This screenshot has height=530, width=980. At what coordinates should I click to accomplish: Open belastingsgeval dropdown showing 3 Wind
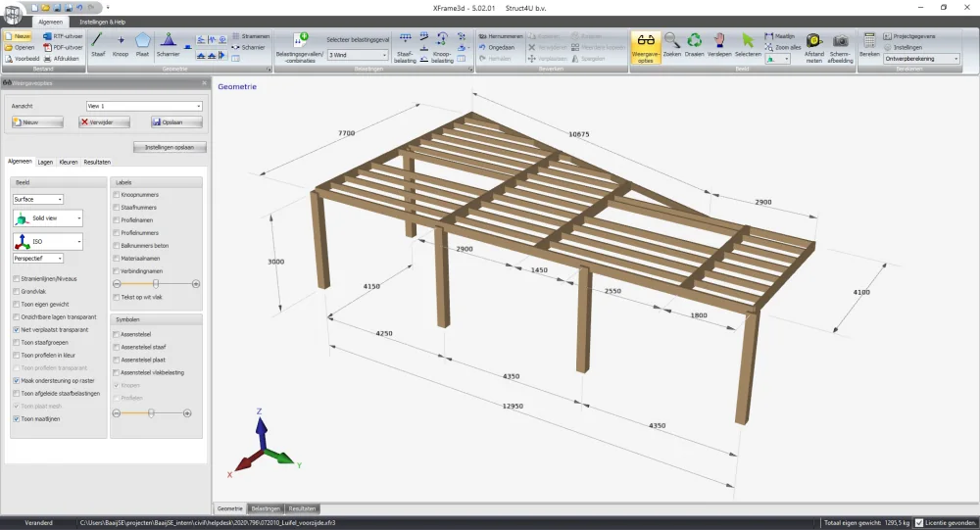(x=358, y=55)
